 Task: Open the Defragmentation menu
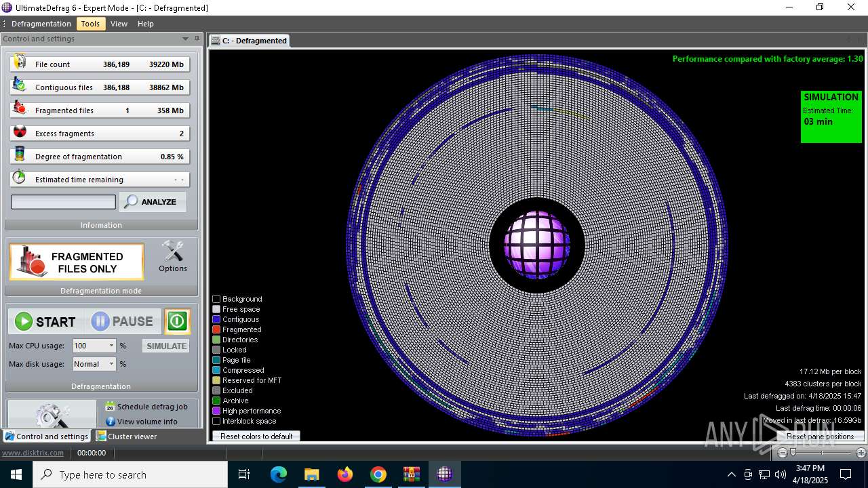(x=41, y=24)
